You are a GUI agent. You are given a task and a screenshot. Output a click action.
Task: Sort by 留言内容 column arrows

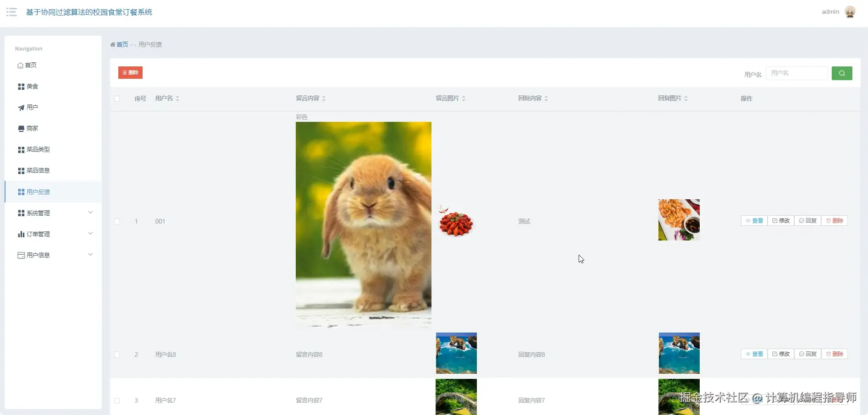(x=324, y=98)
